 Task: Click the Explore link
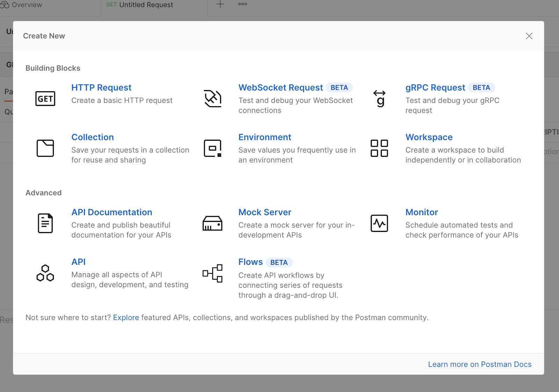pos(126,318)
